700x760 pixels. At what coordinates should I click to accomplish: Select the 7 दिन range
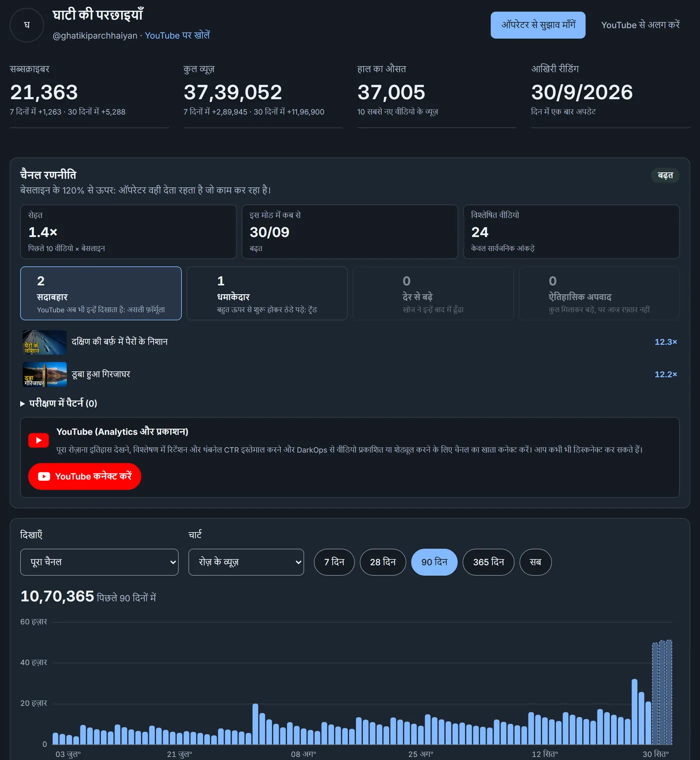coord(334,562)
